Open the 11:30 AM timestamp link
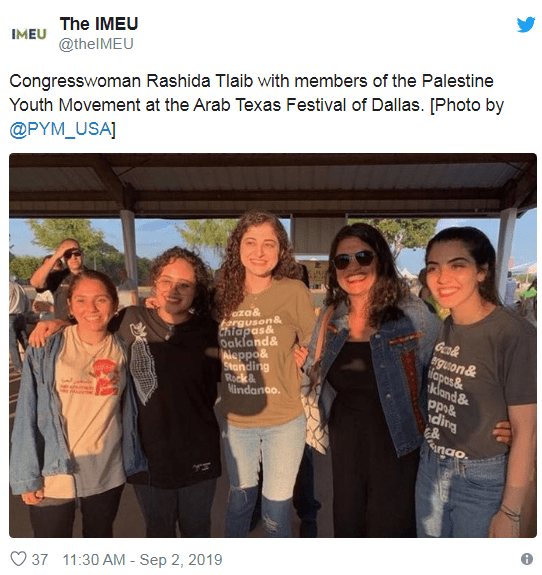The height and width of the screenshot is (575, 542). pyautogui.click(x=94, y=560)
